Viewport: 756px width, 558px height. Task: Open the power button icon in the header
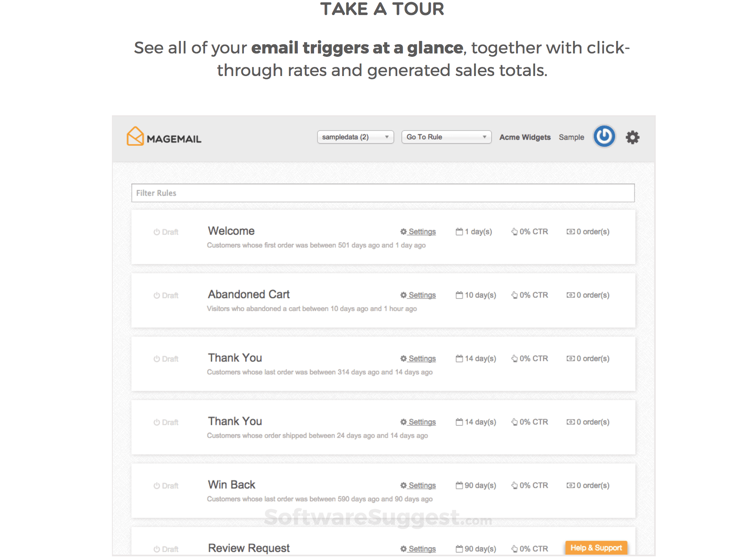(604, 136)
